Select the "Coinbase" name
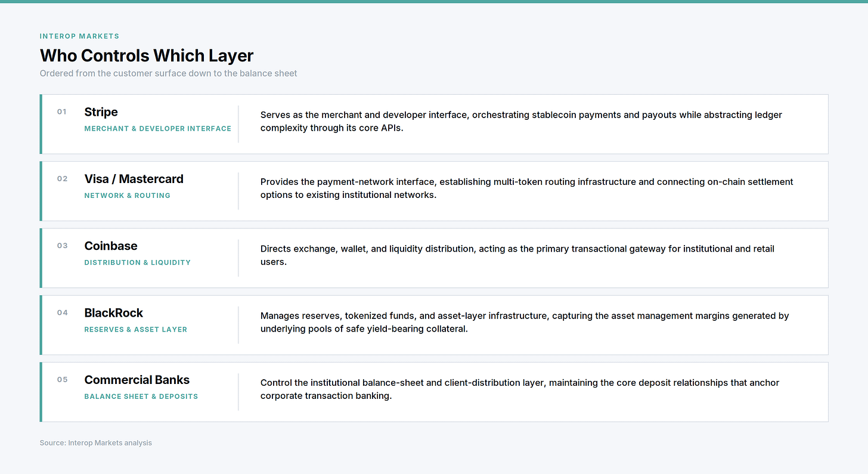 click(x=111, y=246)
